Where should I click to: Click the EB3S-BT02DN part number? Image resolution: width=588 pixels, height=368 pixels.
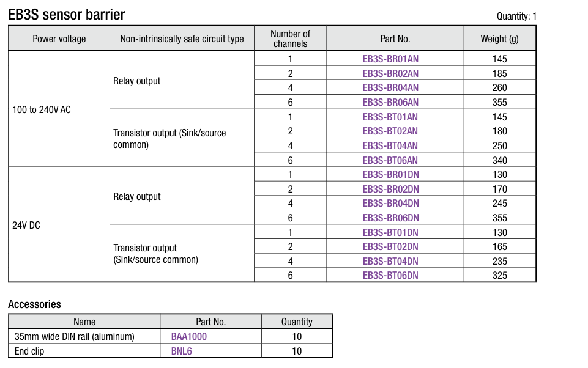click(x=390, y=246)
